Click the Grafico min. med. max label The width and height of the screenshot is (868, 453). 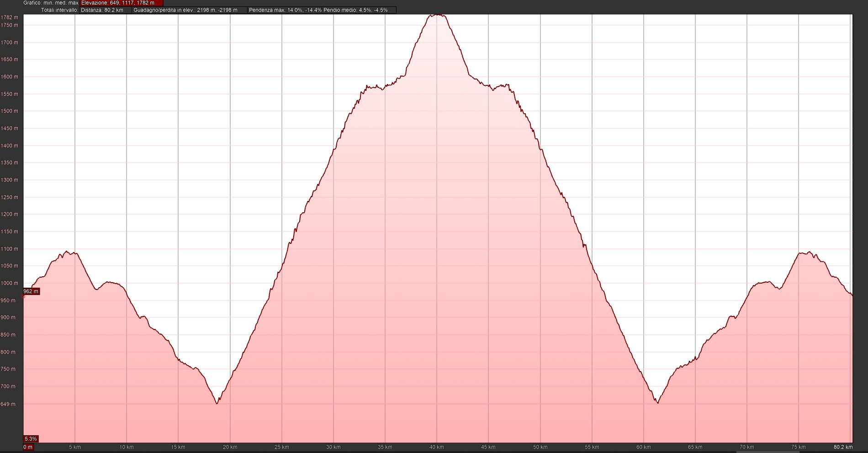tap(51, 3)
